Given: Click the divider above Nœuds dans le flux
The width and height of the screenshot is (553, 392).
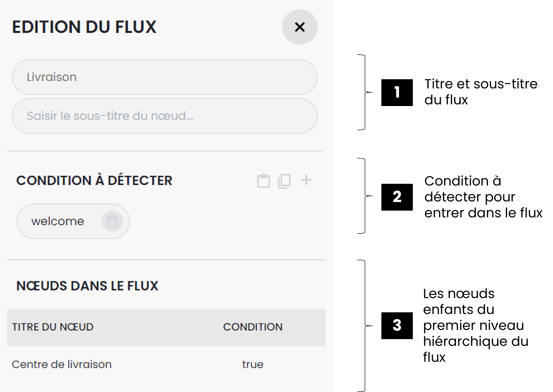Looking at the screenshot, I should click(166, 260).
